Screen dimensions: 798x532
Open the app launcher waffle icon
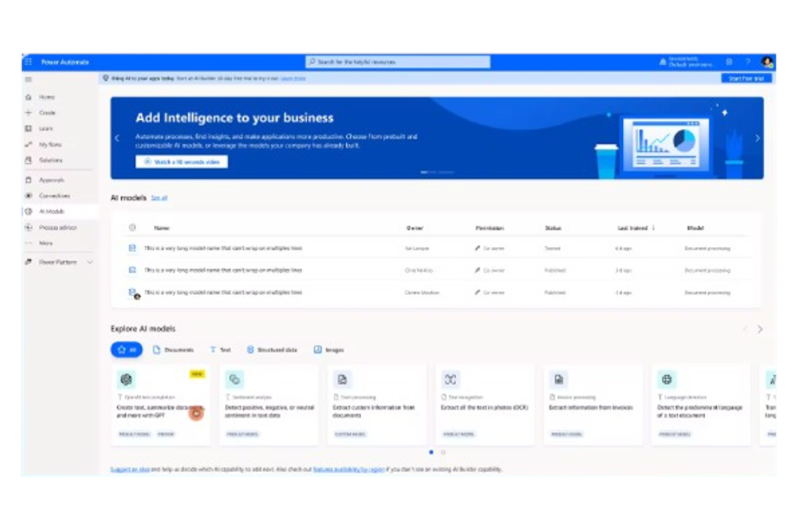[x=29, y=62]
